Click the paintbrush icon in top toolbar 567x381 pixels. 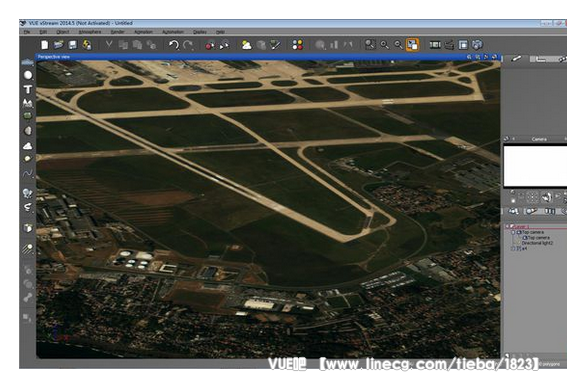(x=276, y=45)
